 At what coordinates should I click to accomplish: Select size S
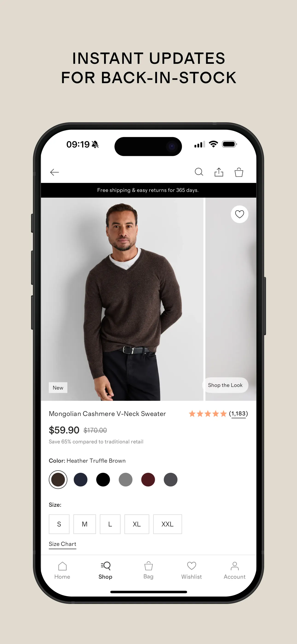59,524
